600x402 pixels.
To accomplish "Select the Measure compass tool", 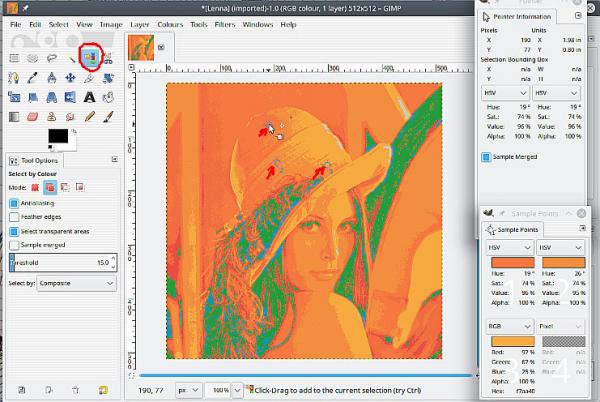I will coord(52,78).
